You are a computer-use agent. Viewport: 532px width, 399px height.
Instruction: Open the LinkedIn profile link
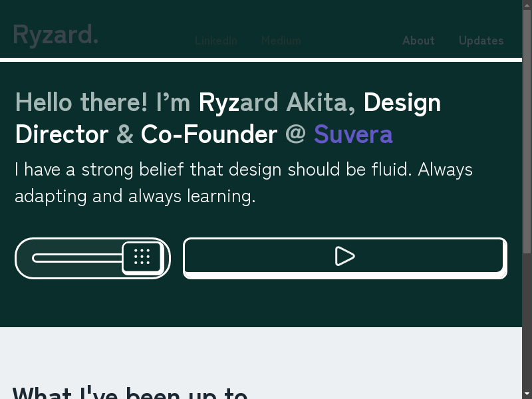pos(215,41)
